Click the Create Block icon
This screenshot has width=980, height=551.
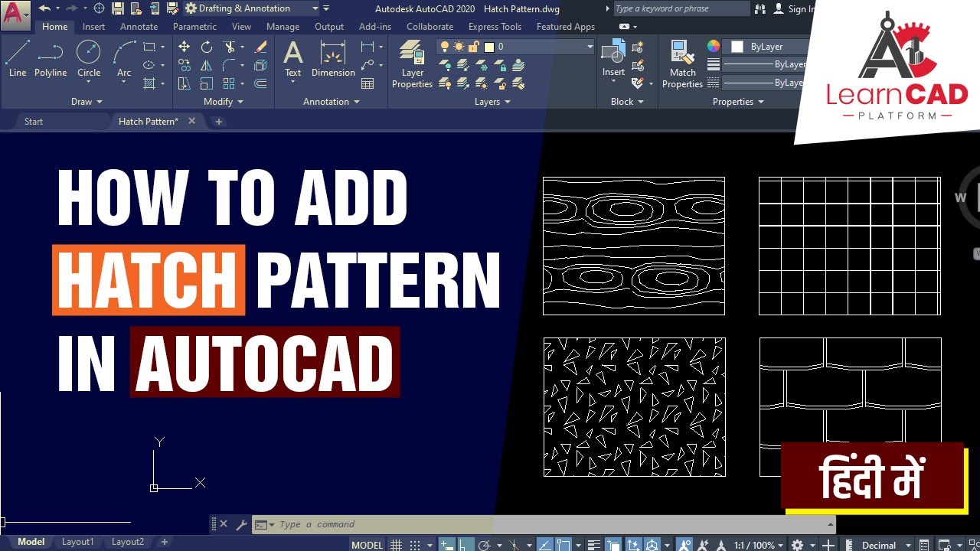tap(638, 47)
